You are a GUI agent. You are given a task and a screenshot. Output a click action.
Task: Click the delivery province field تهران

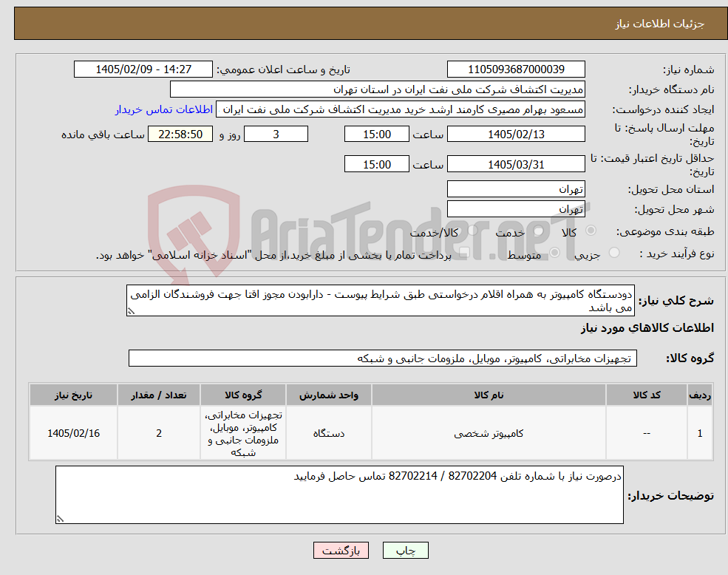click(x=516, y=189)
